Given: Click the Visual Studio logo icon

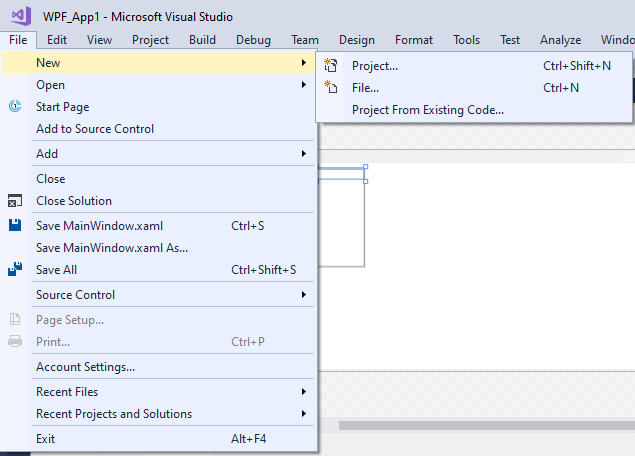Looking at the screenshot, I should 21,16.
